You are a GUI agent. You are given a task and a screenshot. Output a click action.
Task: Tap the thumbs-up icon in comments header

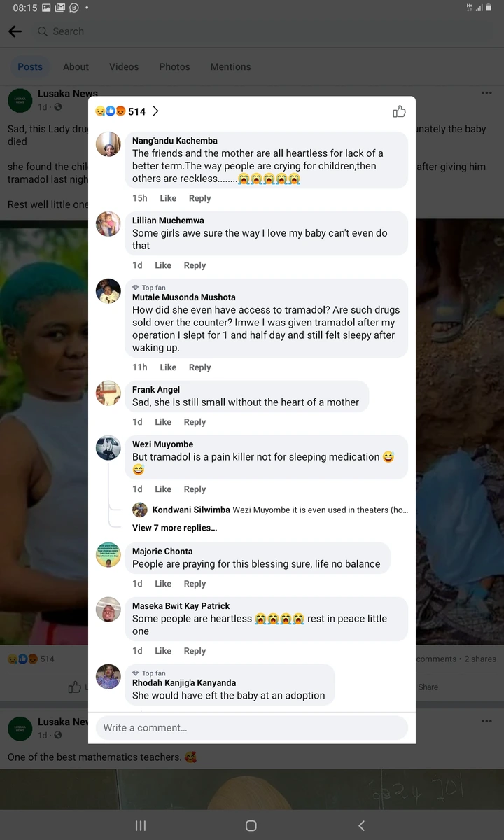click(399, 111)
